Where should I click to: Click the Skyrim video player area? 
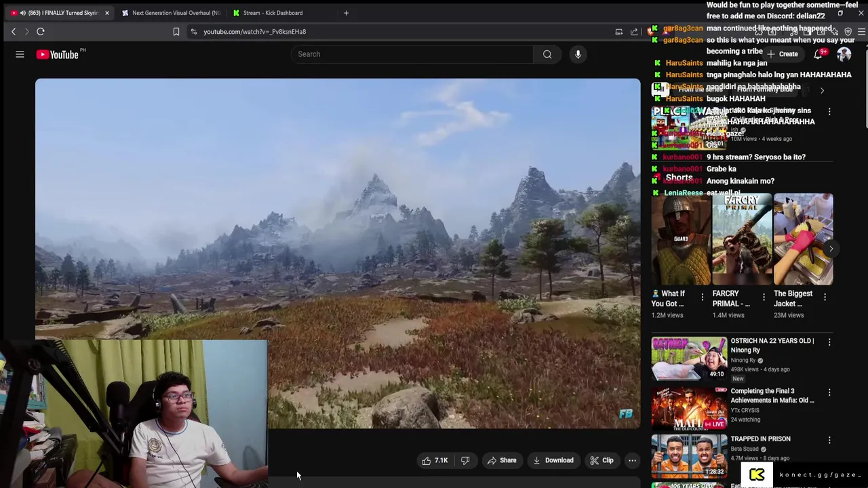click(x=338, y=253)
